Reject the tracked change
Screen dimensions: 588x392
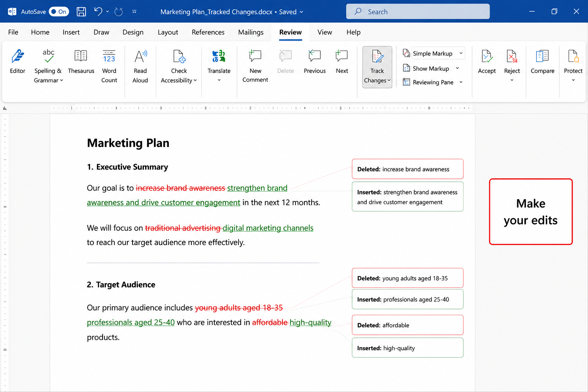coord(512,61)
